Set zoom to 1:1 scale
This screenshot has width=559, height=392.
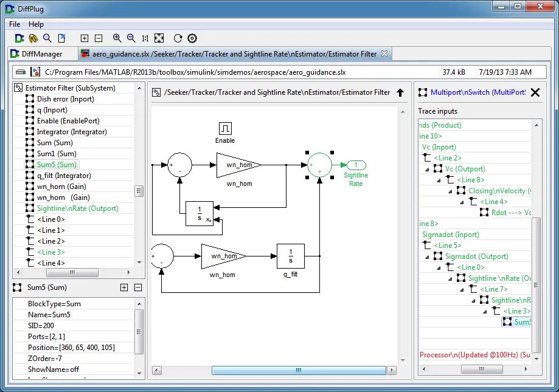click(x=145, y=38)
